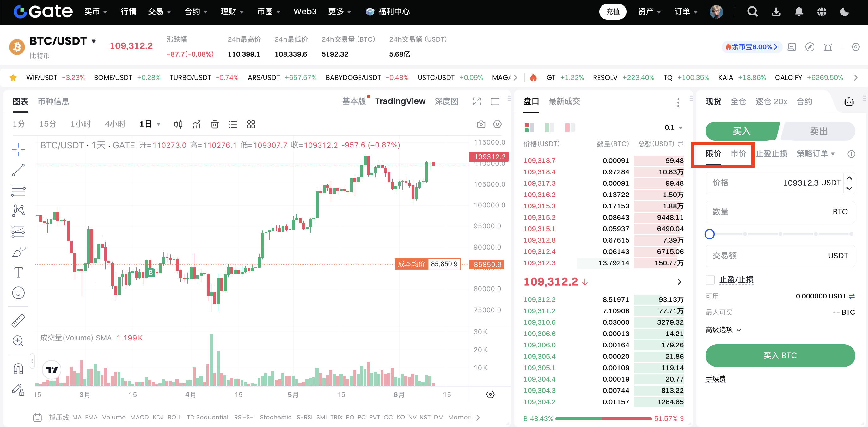868x427 pixels.
Task: Open the chart screenshot camera icon
Action: coord(481,124)
